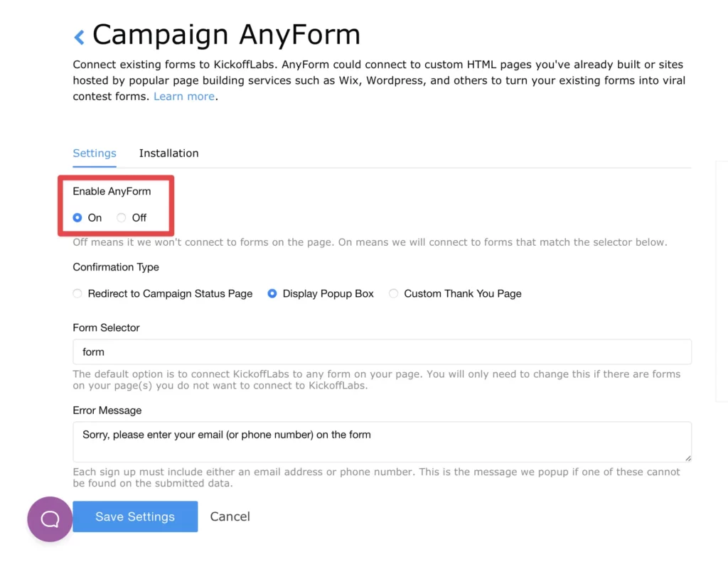The image size is (728, 564).
Task: Switch to the Settings tab
Action: (x=95, y=153)
